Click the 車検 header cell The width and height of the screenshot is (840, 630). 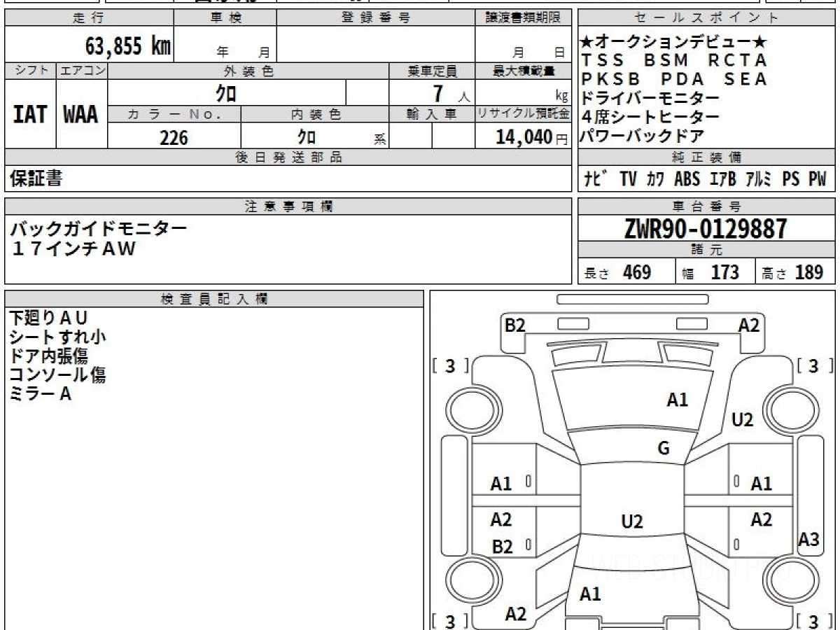coord(225,18)
